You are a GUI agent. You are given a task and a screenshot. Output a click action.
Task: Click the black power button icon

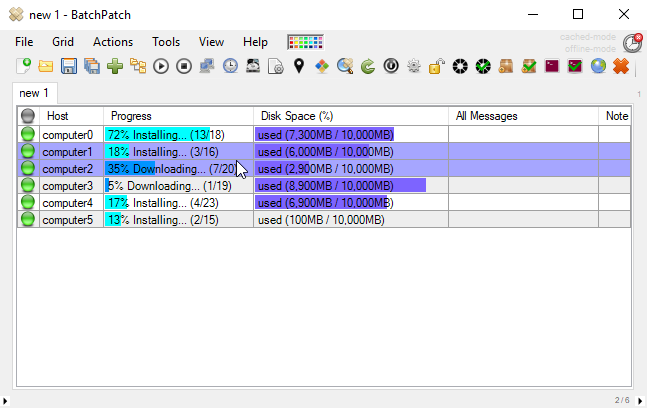click(x=391, y=66)
